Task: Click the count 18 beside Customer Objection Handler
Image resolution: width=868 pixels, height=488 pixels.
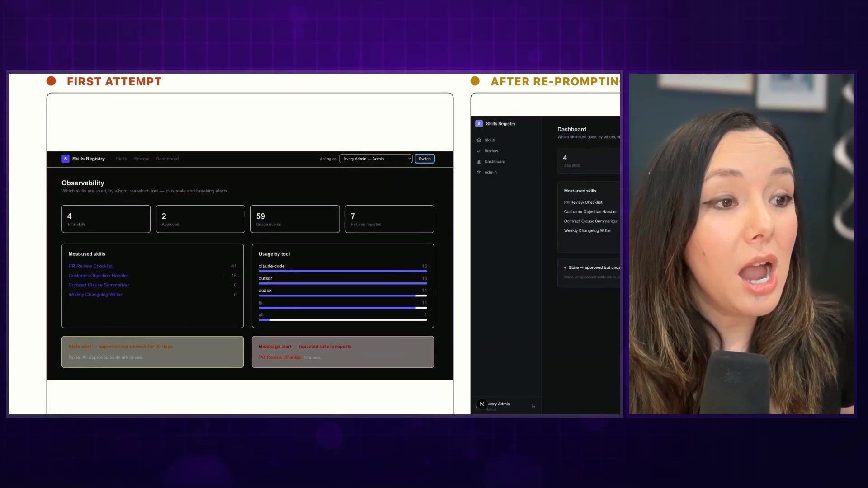Action: [x=234, y=276]
